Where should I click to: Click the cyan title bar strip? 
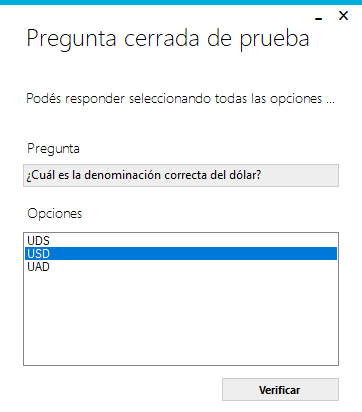(x=181, y=2)
